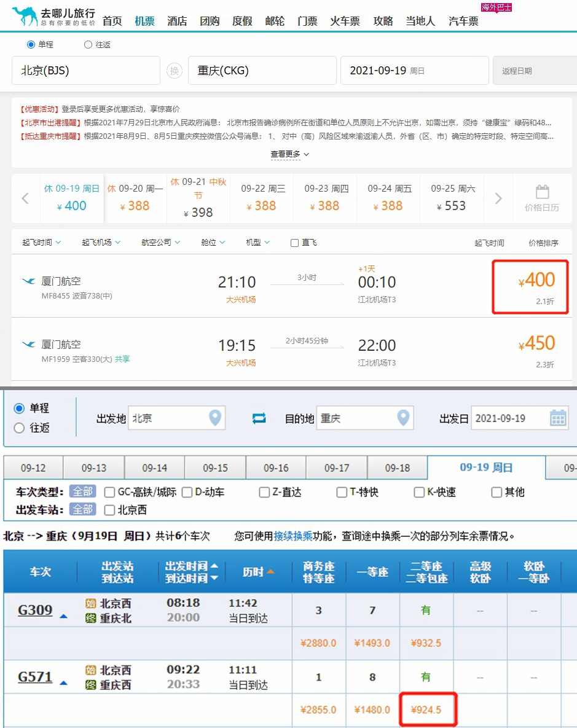Tick the 直飞 direct flight checkbox
This screenshot has width=577, height=728.
coord(295,243)
